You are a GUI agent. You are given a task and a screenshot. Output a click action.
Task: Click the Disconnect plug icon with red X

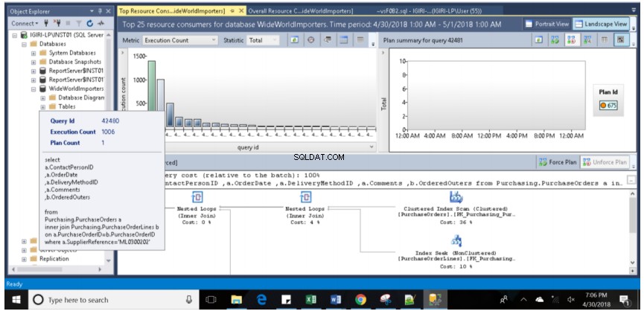[x=57, y=23]
